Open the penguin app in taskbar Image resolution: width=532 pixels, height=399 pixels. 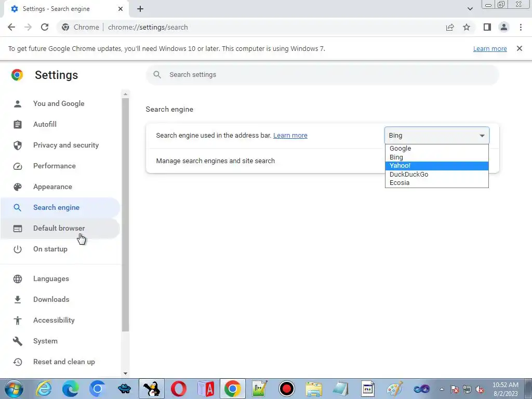click(151, 389)
